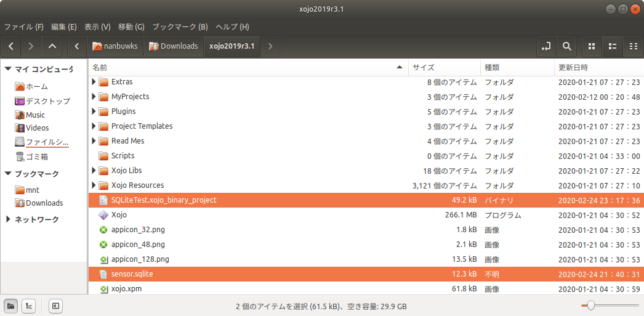Click the xojo2019r3.1 path bar button
Viewport: 644px width, 316px height.
point(232,46)
